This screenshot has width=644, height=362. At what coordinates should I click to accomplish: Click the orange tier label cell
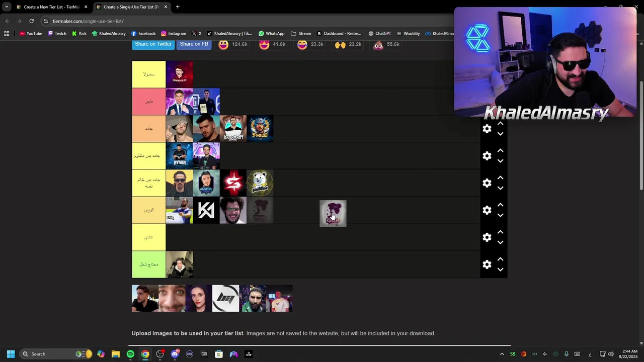(148, 129)
